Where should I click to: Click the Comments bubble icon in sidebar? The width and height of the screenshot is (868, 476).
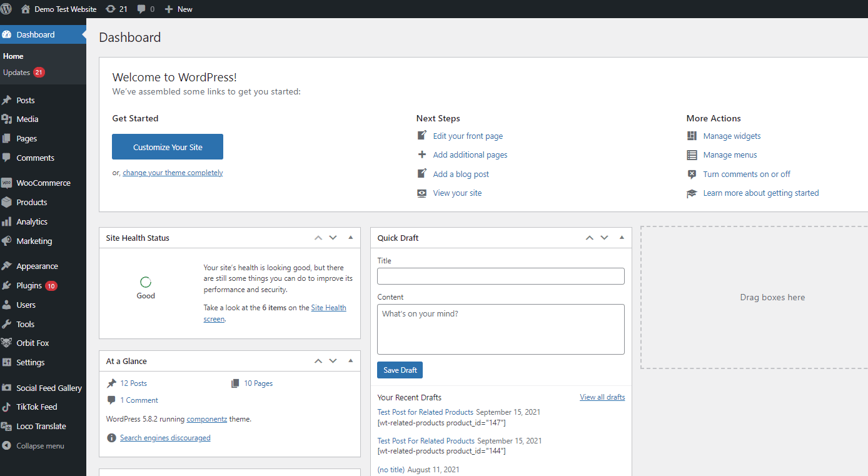click(7, 158)
